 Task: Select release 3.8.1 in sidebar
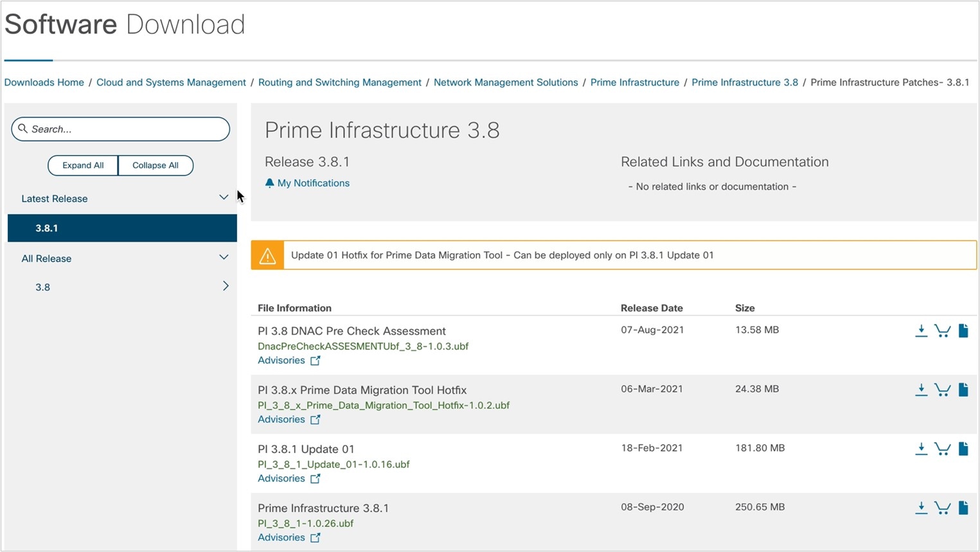coord(122,228)
